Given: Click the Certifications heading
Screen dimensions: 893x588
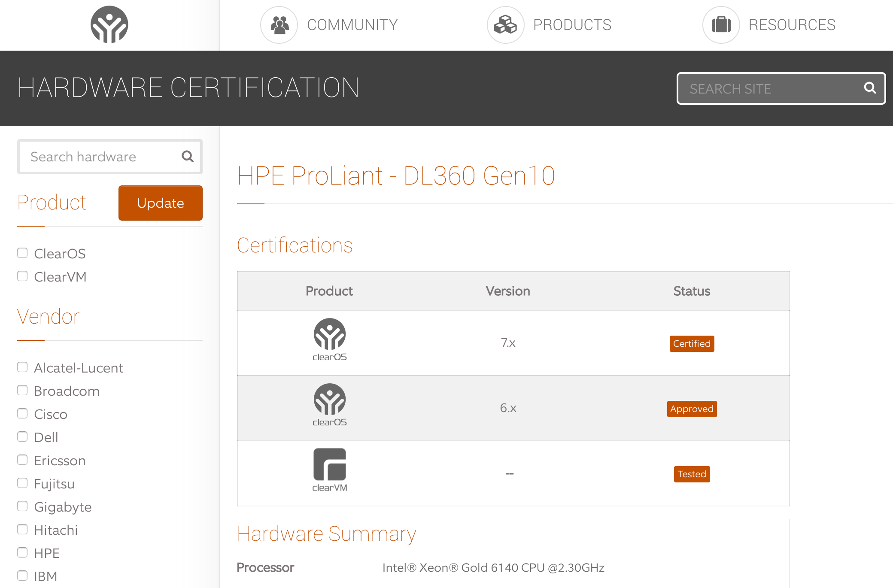Looking at the screenshot, I should pyautogui.click(x=295, y=246).
